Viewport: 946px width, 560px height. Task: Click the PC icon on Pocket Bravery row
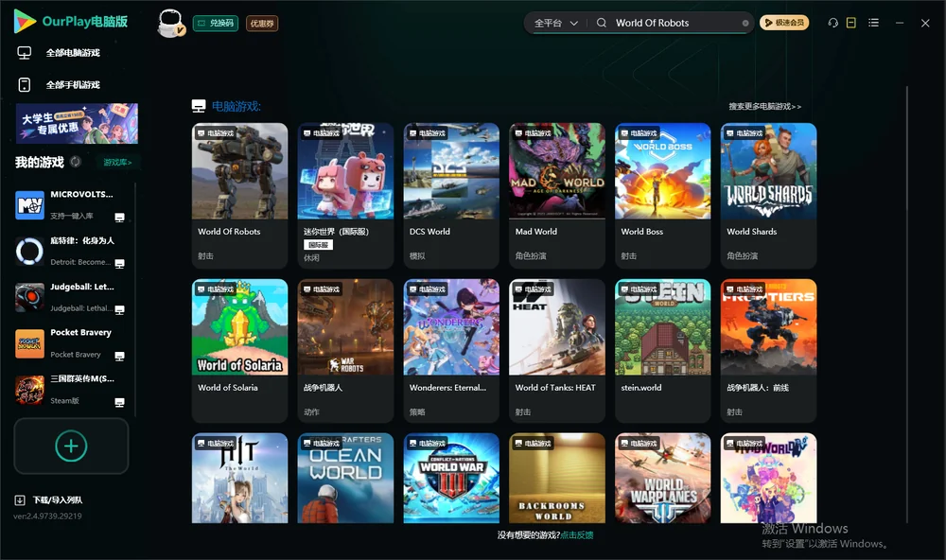tap(119, 356)
